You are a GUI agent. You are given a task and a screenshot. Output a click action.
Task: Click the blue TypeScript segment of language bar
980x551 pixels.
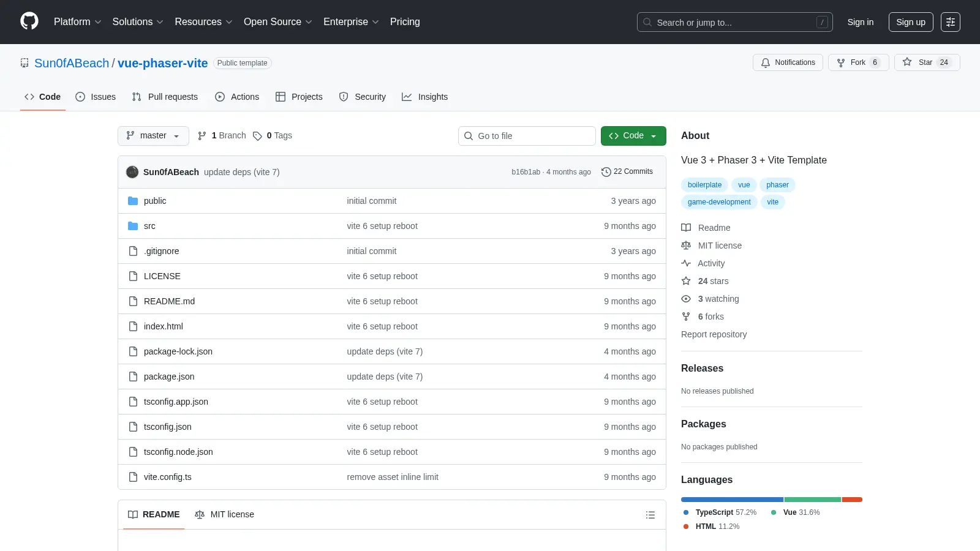pos(733,500)
